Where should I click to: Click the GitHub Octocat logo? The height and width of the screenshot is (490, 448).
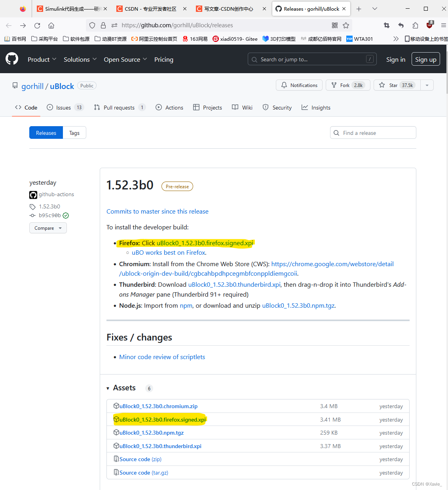[x=11, y=59]
